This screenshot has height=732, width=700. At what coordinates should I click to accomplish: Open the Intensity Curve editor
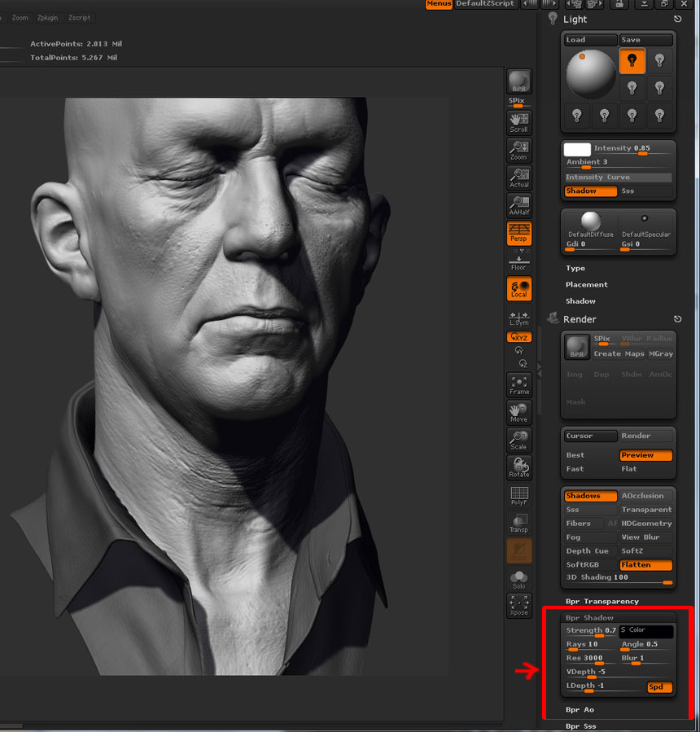coord(619,178)
